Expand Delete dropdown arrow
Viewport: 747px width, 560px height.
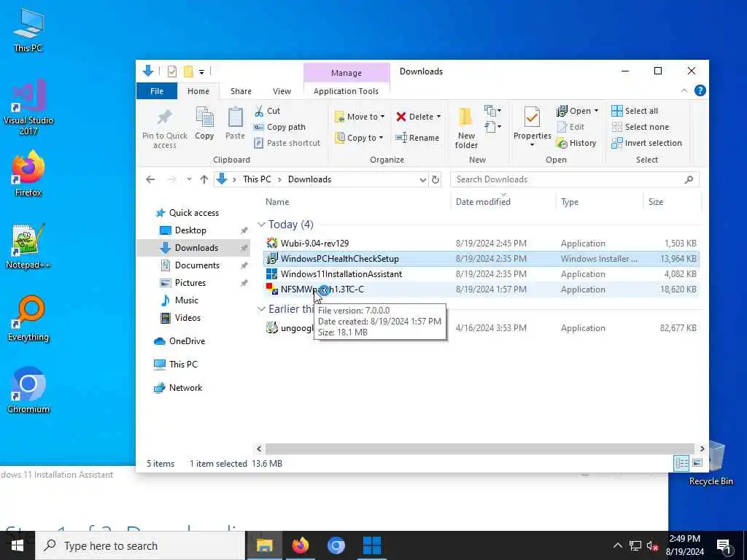[438, 117]
